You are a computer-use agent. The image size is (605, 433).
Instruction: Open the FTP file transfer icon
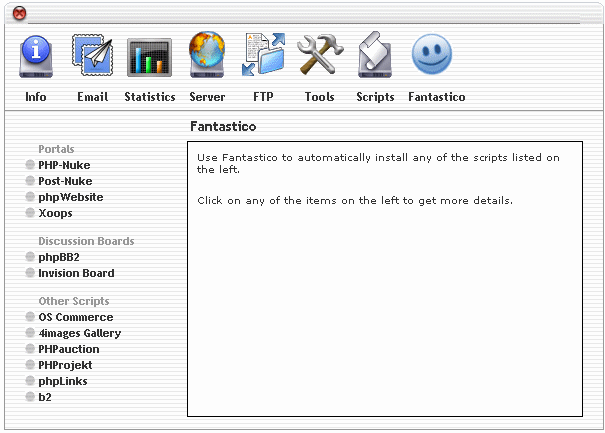[263, 54]
